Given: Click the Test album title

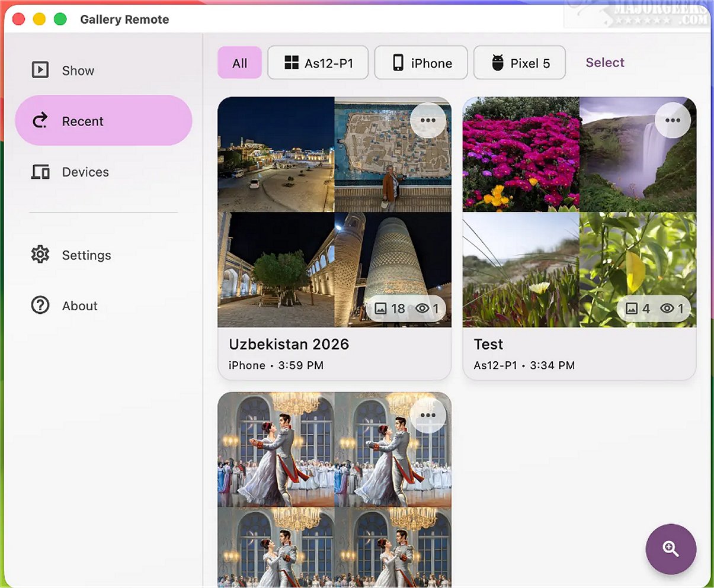Looking at the screenshot, I should pos(488,344).
